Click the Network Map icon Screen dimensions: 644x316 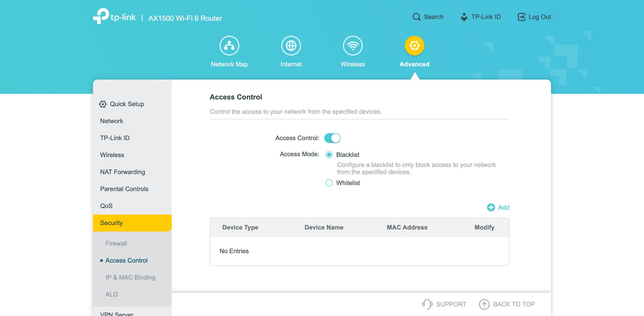click(x=229, y=46)
